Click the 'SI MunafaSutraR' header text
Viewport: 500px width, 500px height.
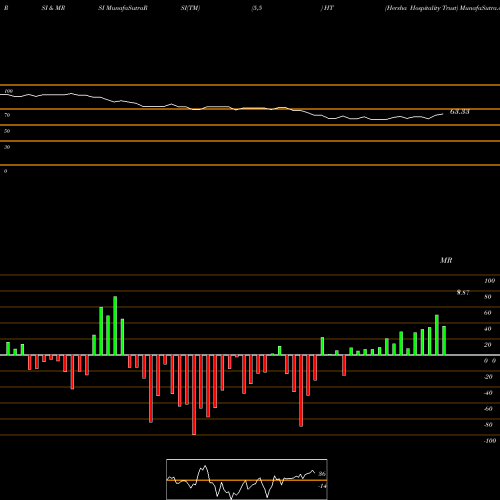point(123,8)
